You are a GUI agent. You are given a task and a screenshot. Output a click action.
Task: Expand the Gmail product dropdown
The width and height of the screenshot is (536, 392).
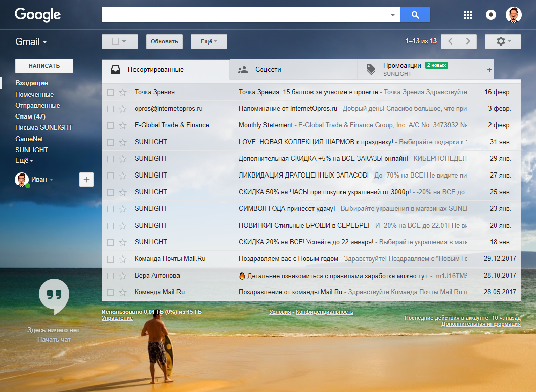coord(31,42)
